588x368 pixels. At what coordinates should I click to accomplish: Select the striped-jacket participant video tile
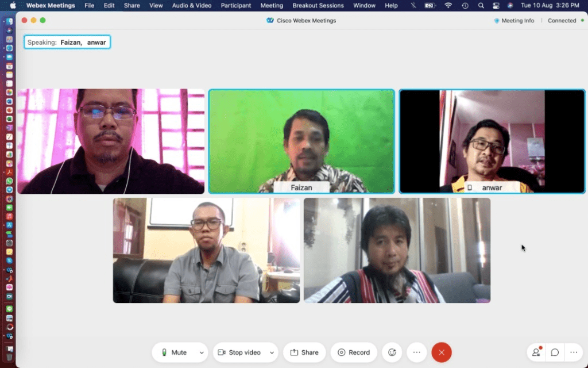coord(397,251)
